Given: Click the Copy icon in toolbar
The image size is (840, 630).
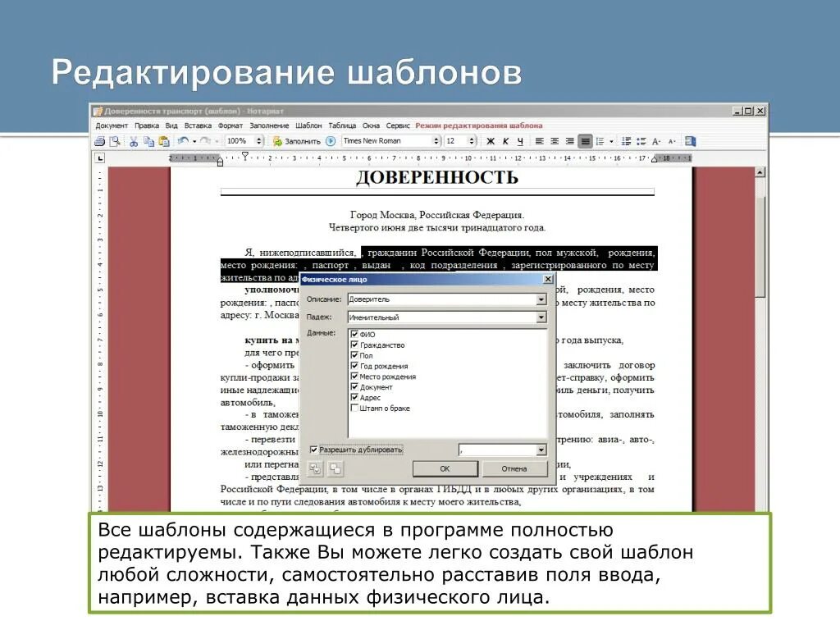Looking at the screenshot, I should tap(149, 141).
